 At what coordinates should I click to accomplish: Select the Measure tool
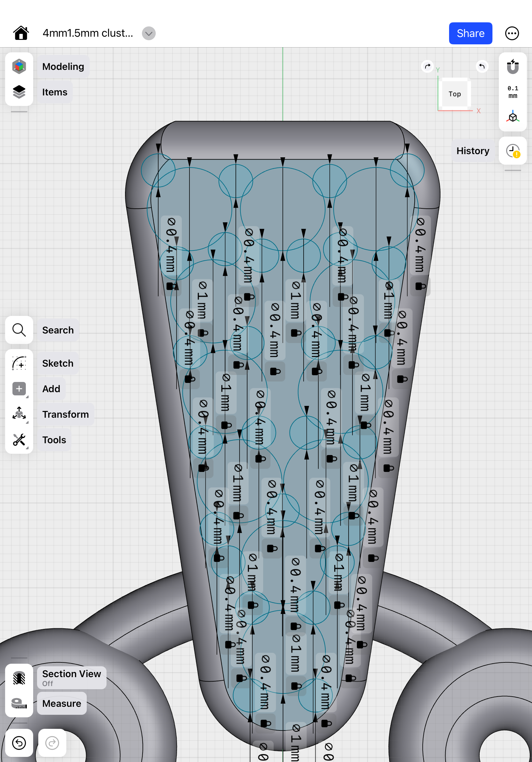pos(19,703)
